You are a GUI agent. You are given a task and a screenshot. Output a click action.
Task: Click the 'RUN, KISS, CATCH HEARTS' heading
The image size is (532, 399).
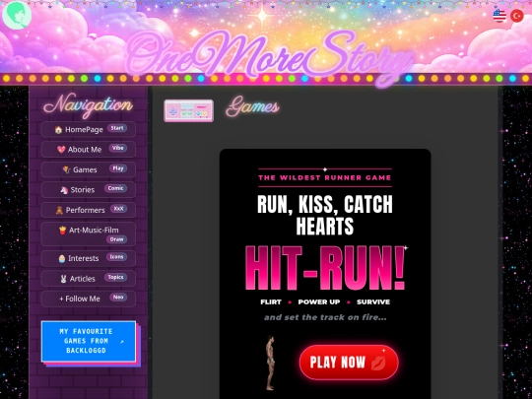325,215
